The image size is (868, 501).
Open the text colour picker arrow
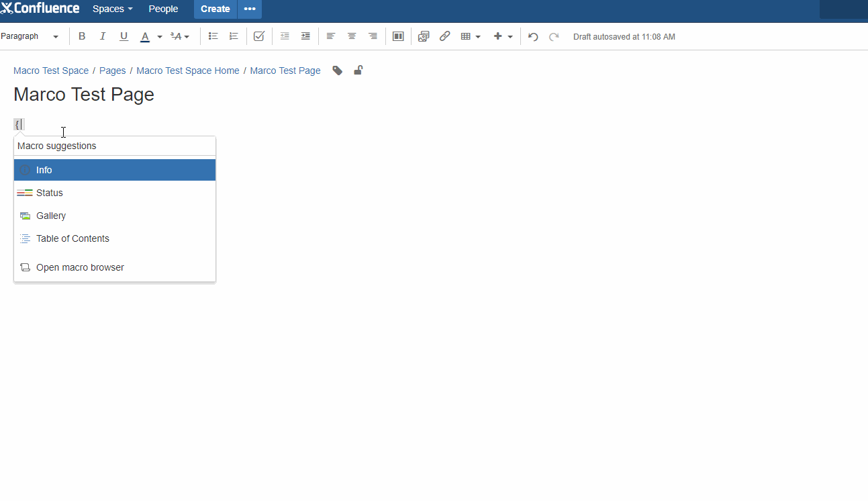coord(160,36)
